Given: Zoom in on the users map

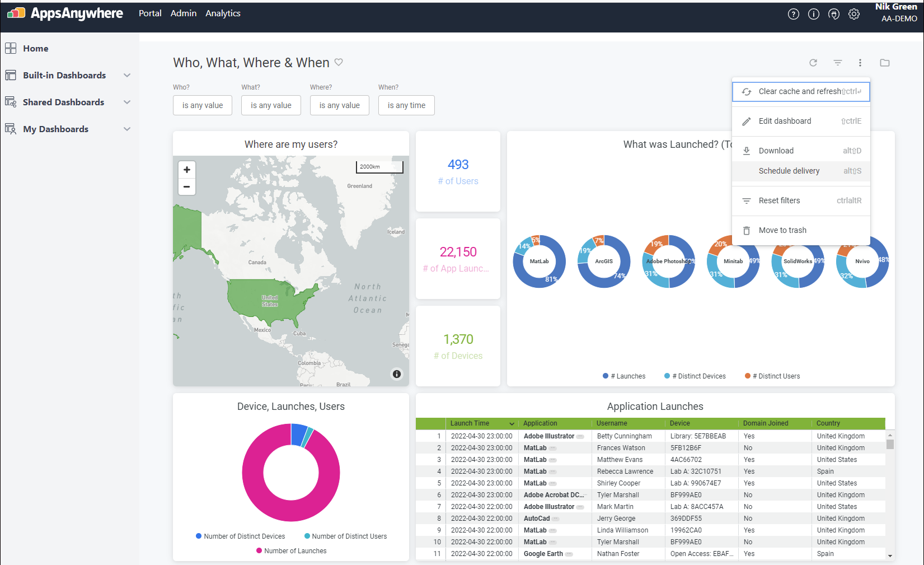Looking at the screenshot, I should (x=187, y=170).
